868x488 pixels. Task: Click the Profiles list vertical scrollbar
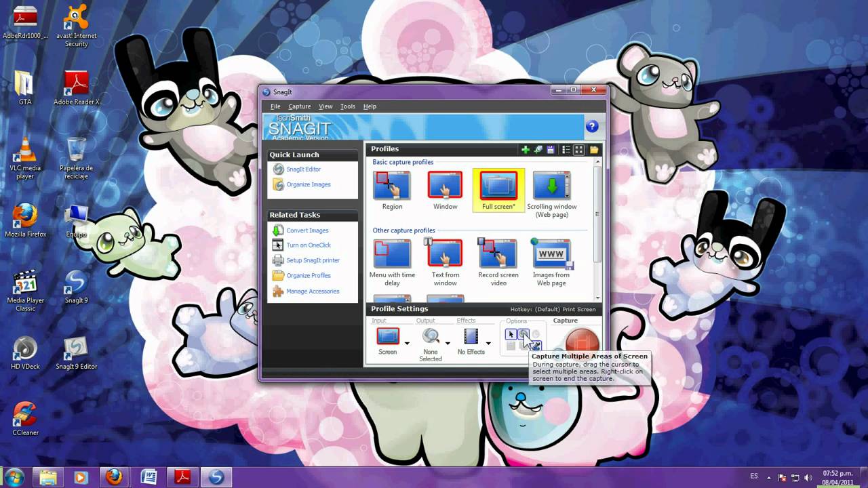point(597,214)
